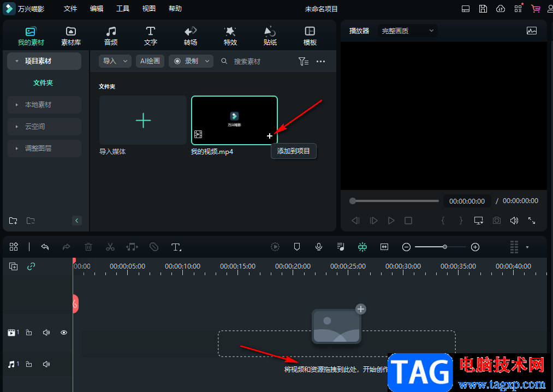
Task: Switch to 我的素材 tab
Action: pyautogui.click(x=31, y=36)
